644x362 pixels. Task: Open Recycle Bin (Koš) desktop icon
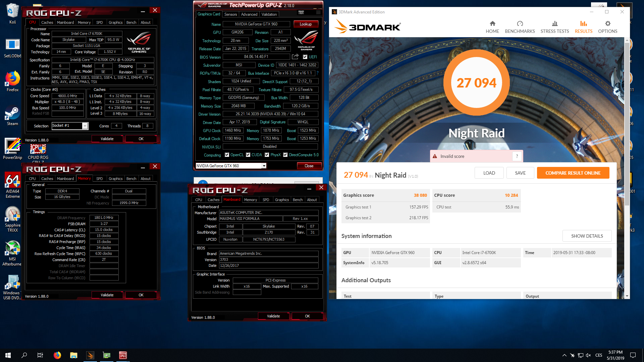click(x=12, y=13)
